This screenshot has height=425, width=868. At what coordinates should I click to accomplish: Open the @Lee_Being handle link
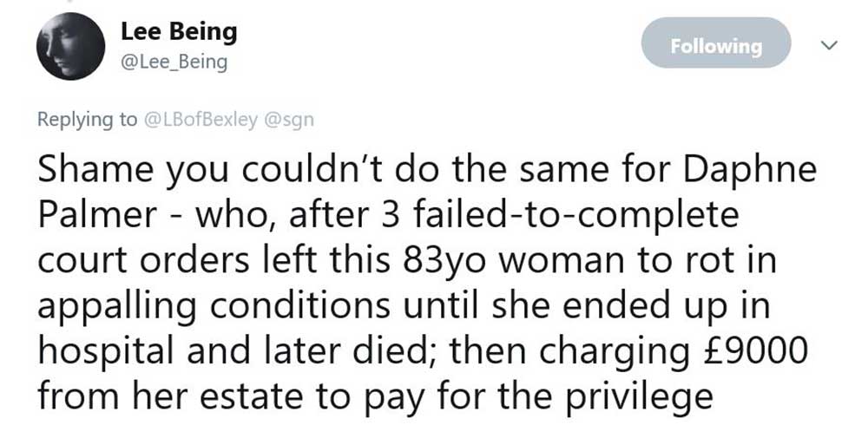[x=174, y=62]
